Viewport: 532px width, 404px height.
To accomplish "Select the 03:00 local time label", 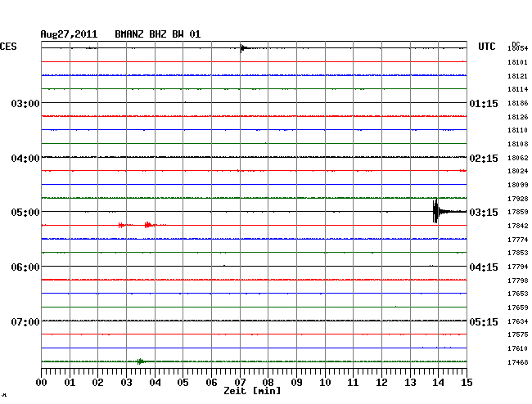I will pos(25,103).
